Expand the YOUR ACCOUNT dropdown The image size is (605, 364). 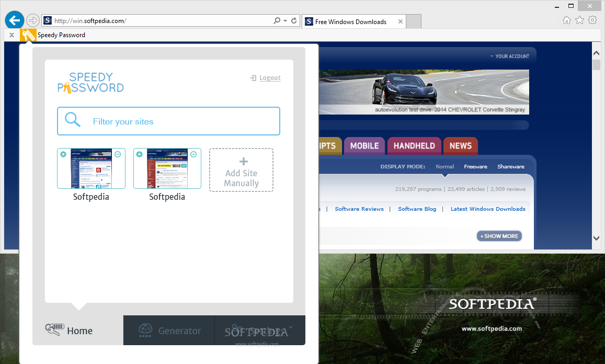tap(509, 56)
